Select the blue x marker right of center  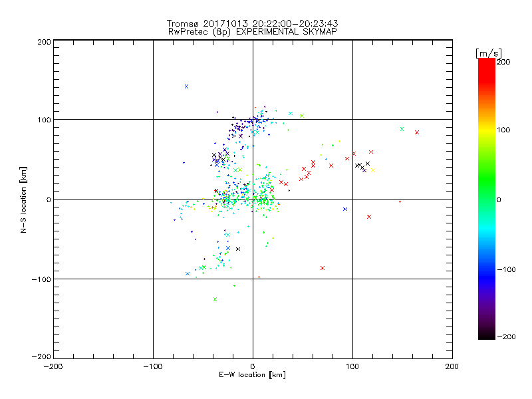(x=344, y=209)
